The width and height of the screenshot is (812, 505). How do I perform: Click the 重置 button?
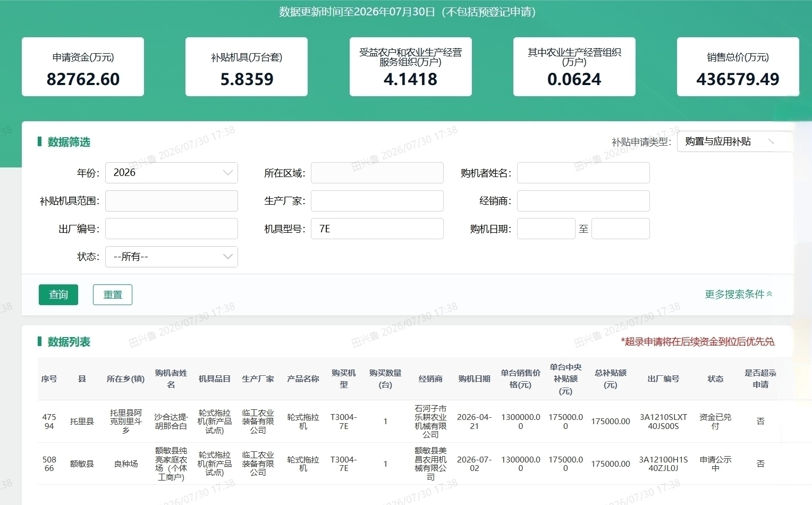pyautogui.click(x=113, y=294)
